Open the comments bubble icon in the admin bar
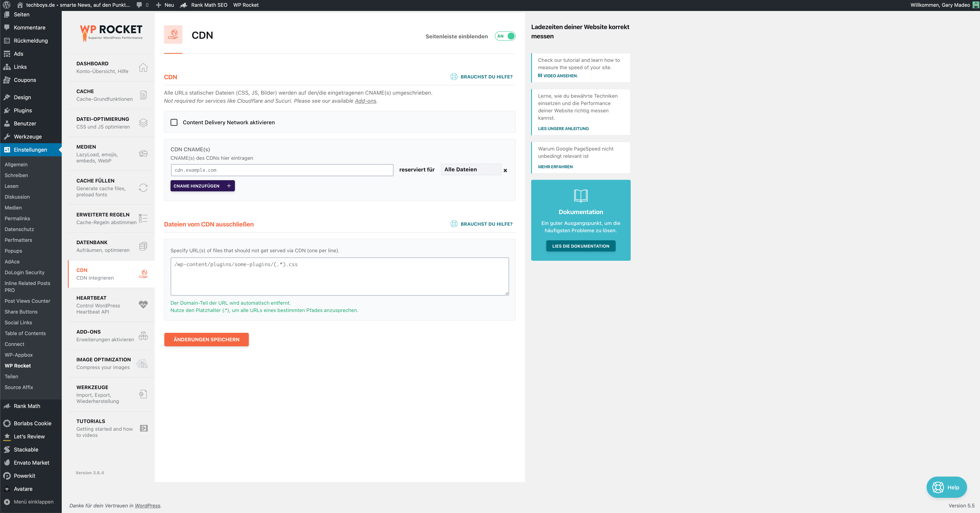980x513 pixels. (x=139, y=5)
